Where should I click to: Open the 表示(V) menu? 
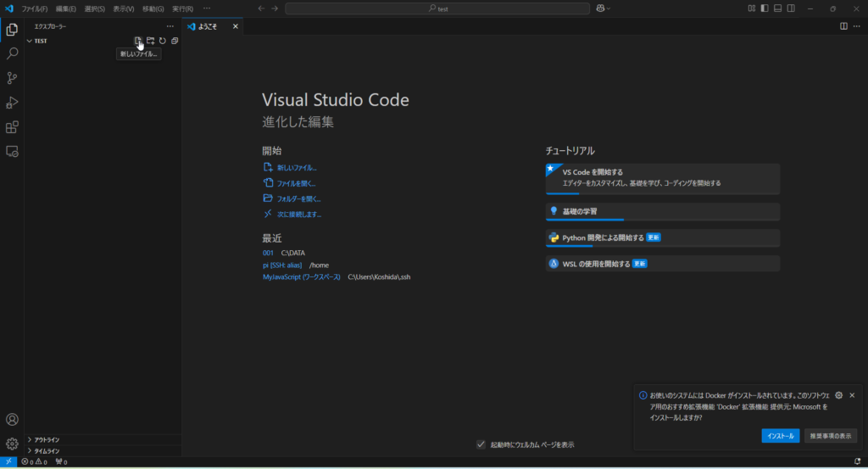[123, 8]
